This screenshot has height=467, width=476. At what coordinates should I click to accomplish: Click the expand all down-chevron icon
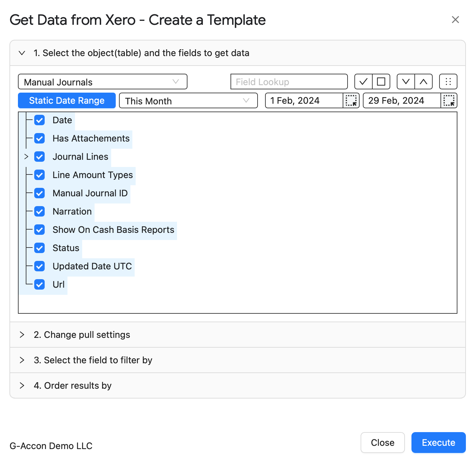pos(406,82)
